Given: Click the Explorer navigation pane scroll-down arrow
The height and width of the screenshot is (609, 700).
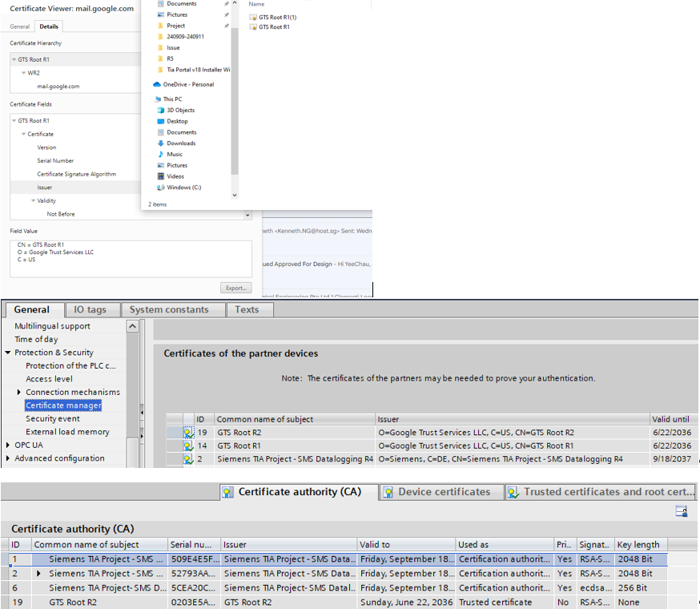Looking at the screenshot, I should click(x=235, y=195).
